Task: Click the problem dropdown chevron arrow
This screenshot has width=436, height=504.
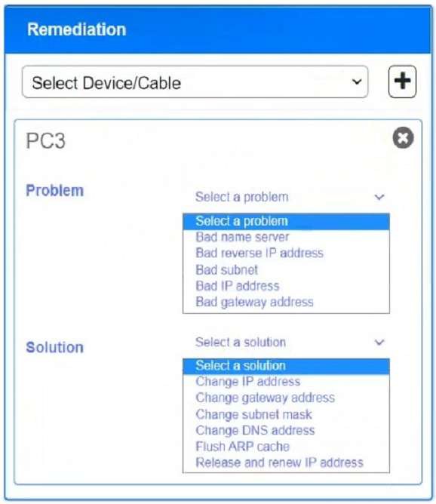Action: click(379, 197)
